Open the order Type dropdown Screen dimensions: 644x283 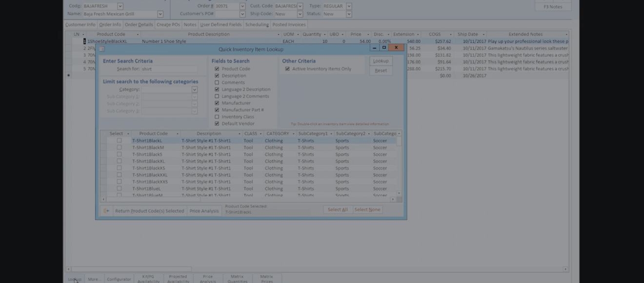pyautogui.click(x=349, y=6)
